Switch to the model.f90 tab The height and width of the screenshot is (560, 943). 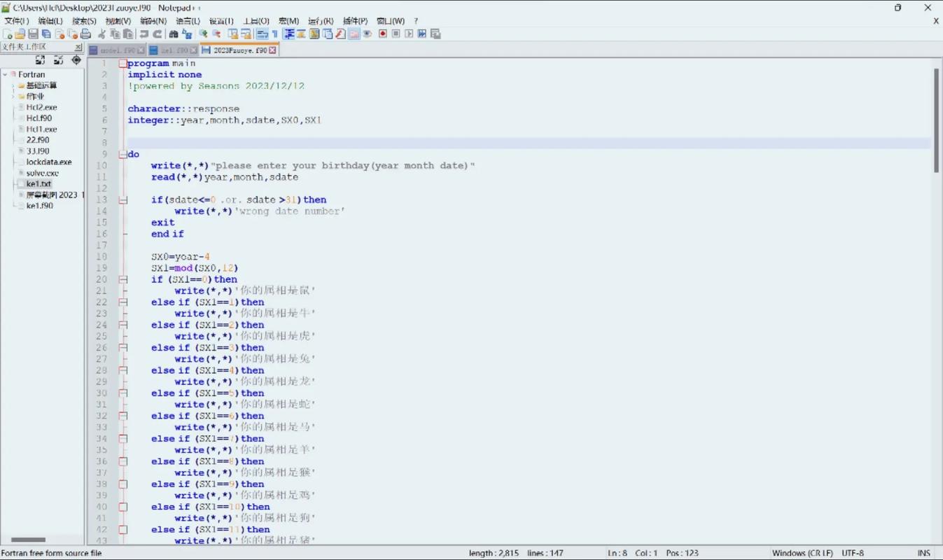point(118,50)
